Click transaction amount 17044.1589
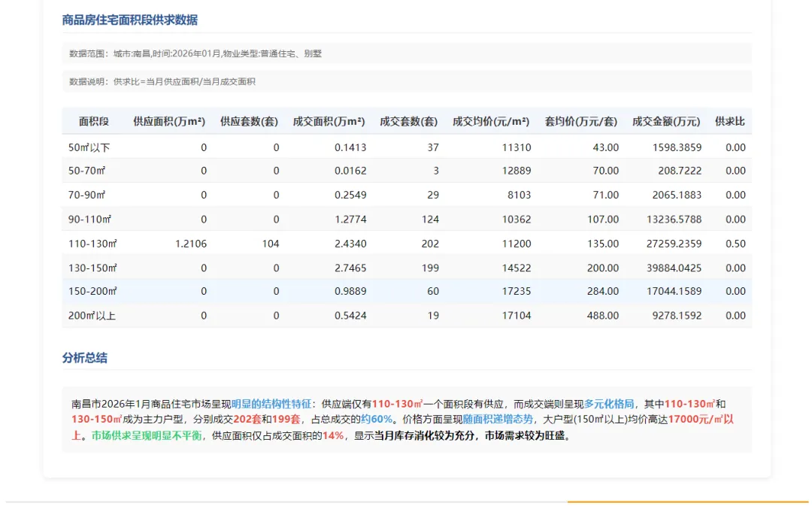This screenshot has width=812, height=506. pyautogui.click(x=674, y=291)
